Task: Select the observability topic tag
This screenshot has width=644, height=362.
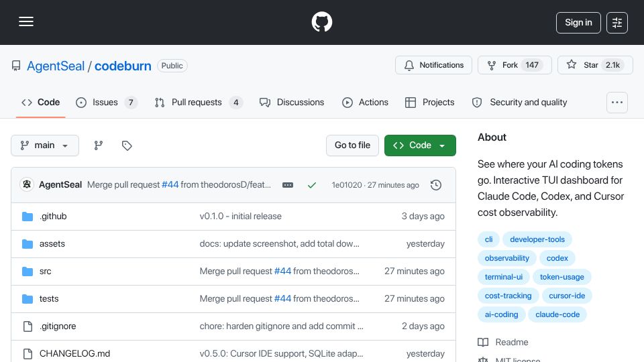Action: 507,258
